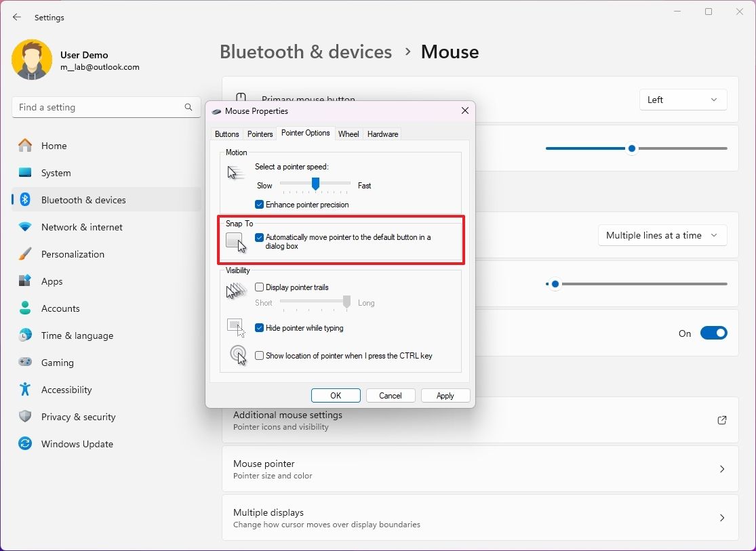Uncheck automatically move pointer to default button

tap(259, 237)
